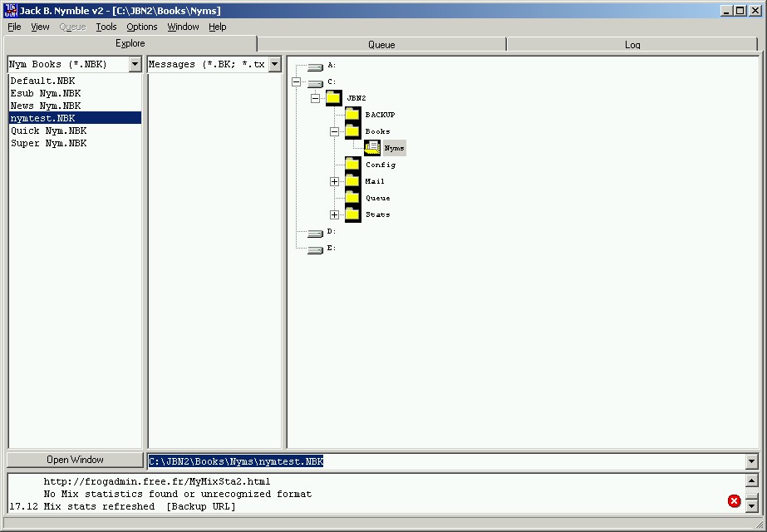Click the A: drive icon
The width and height of the screenshot is (767, 532).
316,67
